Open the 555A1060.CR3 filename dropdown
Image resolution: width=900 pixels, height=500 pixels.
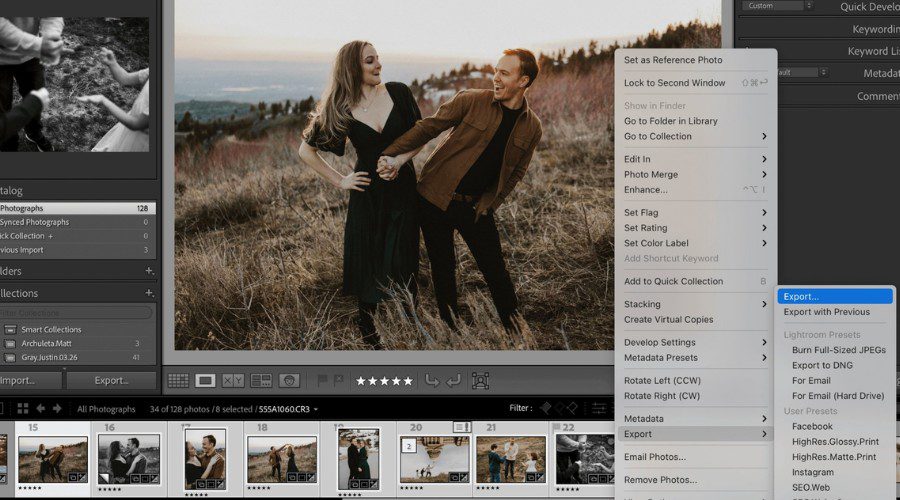coord(316,409)
